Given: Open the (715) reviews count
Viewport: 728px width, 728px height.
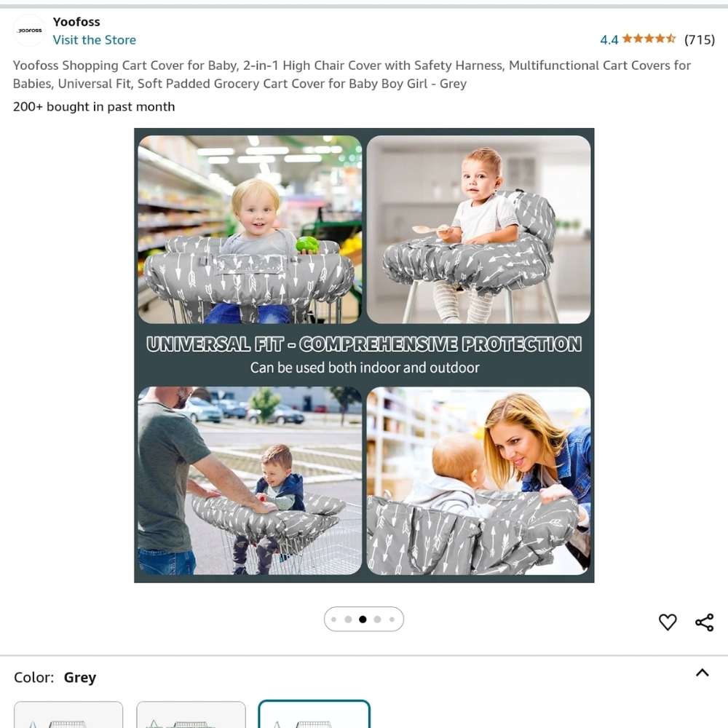Looking at the screenshot, I should (x=699, y=40).
